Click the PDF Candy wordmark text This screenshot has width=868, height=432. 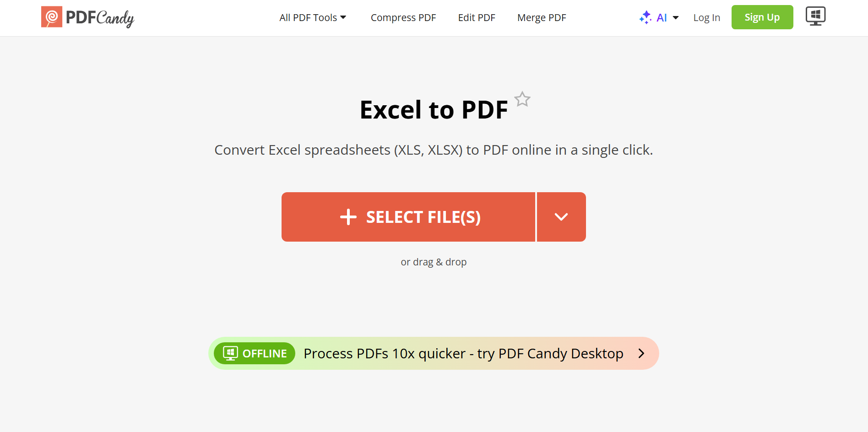click(x=100, y=18)
